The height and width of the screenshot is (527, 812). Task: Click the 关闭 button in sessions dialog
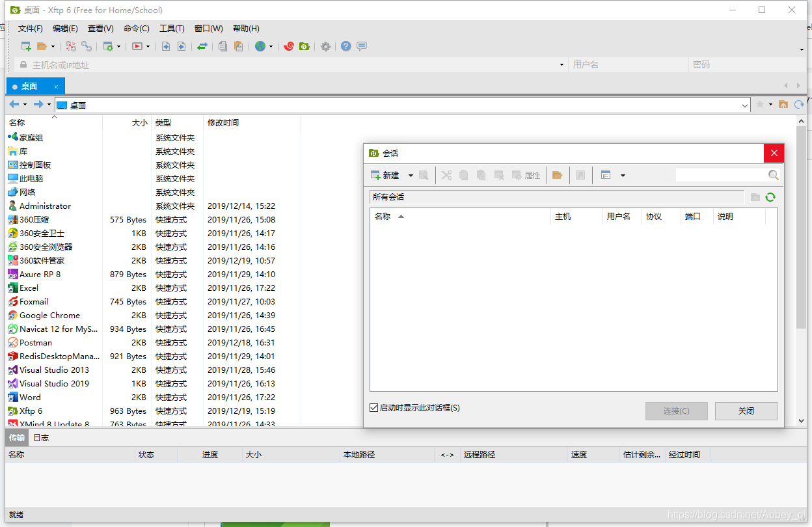746,411
